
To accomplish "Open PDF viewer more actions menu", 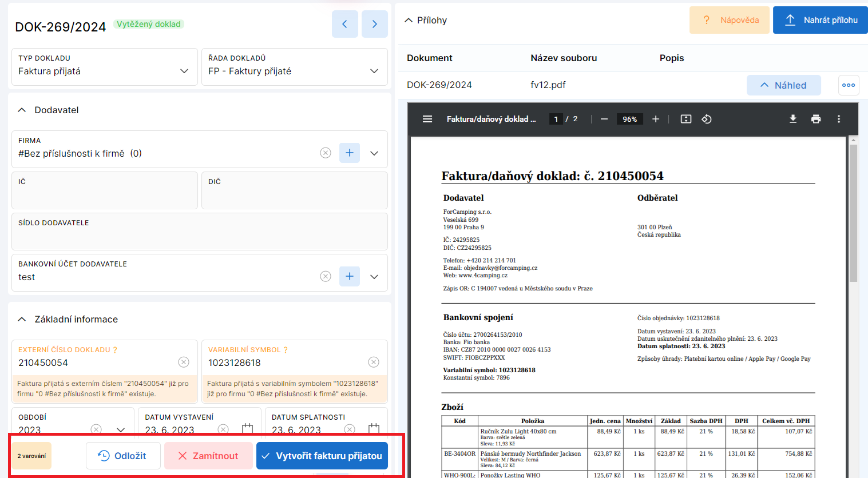I will tap(839, 119).
